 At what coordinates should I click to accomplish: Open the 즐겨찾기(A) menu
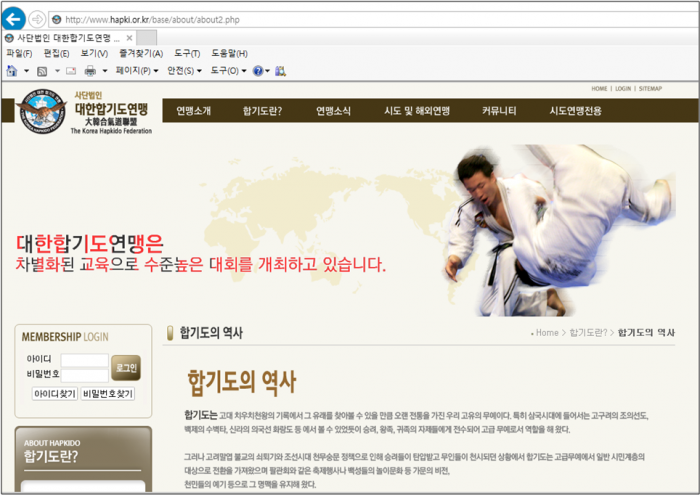[x=141, y=54]
